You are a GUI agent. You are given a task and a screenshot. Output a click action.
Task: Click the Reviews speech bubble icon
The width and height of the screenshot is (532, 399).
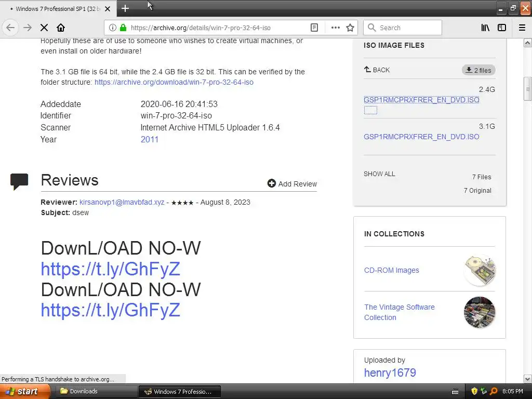[19, 181]
